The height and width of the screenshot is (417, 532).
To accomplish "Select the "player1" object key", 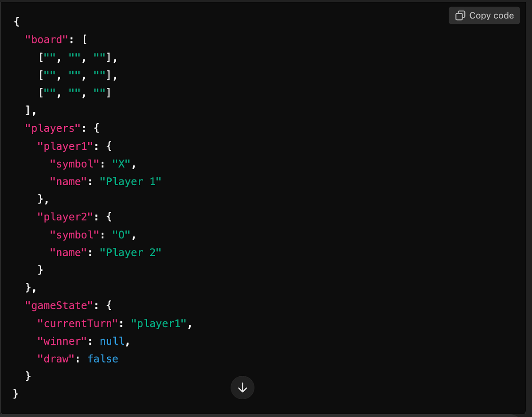I will 65,146.
